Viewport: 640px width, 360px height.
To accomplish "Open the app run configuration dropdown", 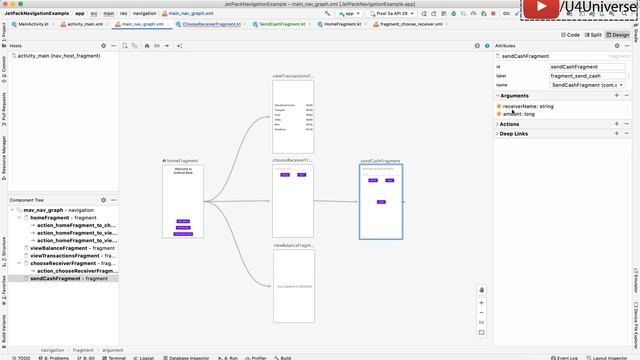I will (x=349, y=13).
